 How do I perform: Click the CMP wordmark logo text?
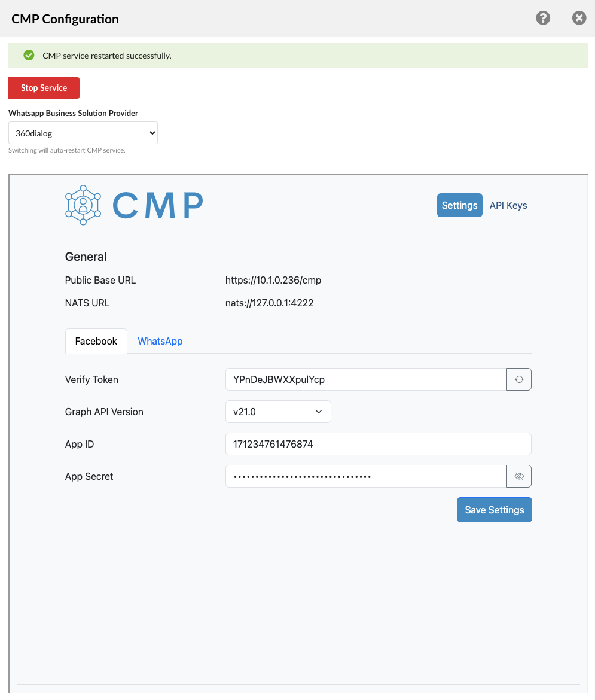click(x=158, y=206)
